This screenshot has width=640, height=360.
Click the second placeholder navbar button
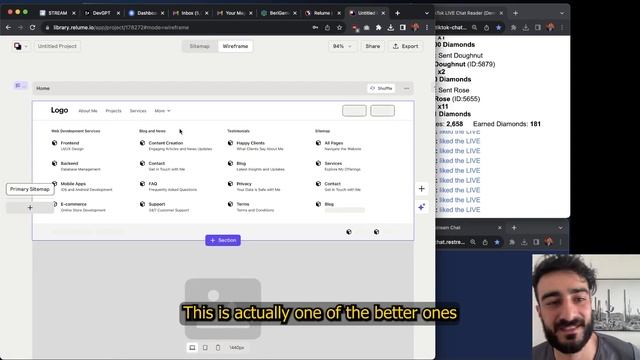pos(382,111)
